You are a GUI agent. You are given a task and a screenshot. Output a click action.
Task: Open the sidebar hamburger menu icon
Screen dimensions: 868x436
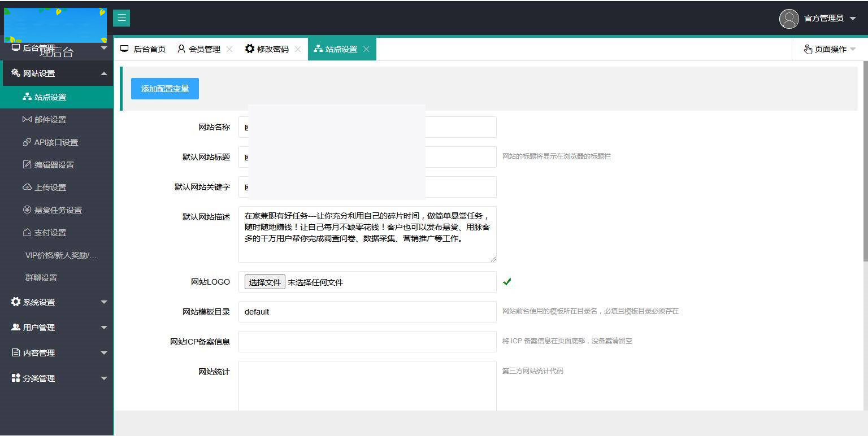(x=121, y=18)
